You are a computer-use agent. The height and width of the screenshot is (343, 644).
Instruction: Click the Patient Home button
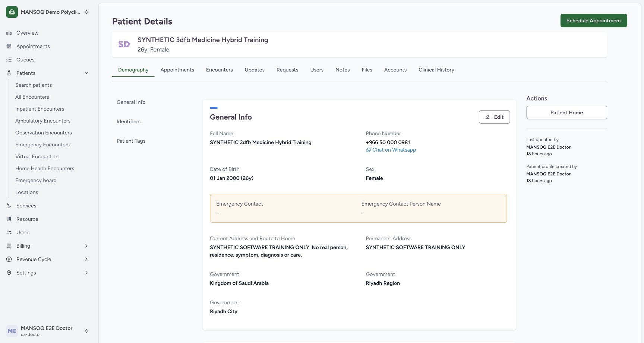pos(566,112)
